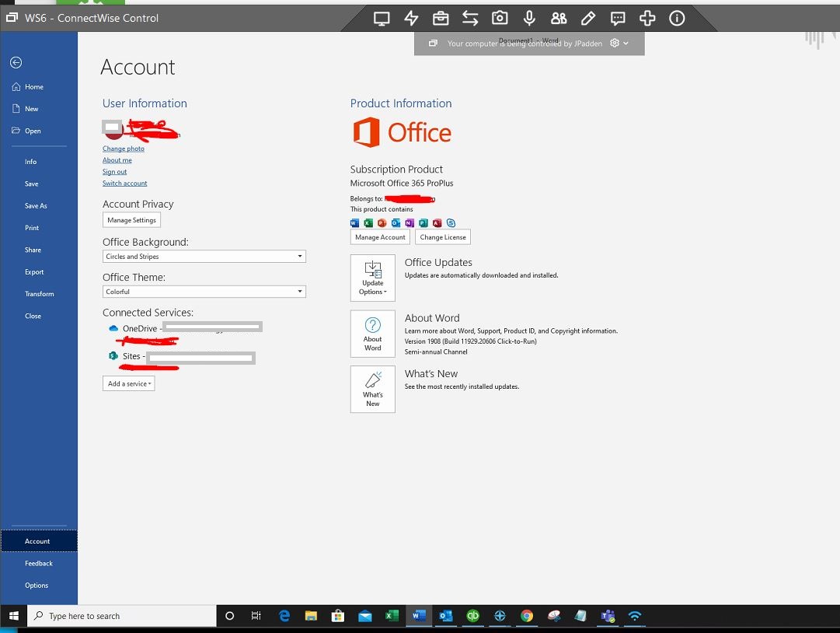Click the ConnectWise screenshot camera icon
Image resolution: width=840 pixels, height=633 pixels.
[x=500, y=18]
